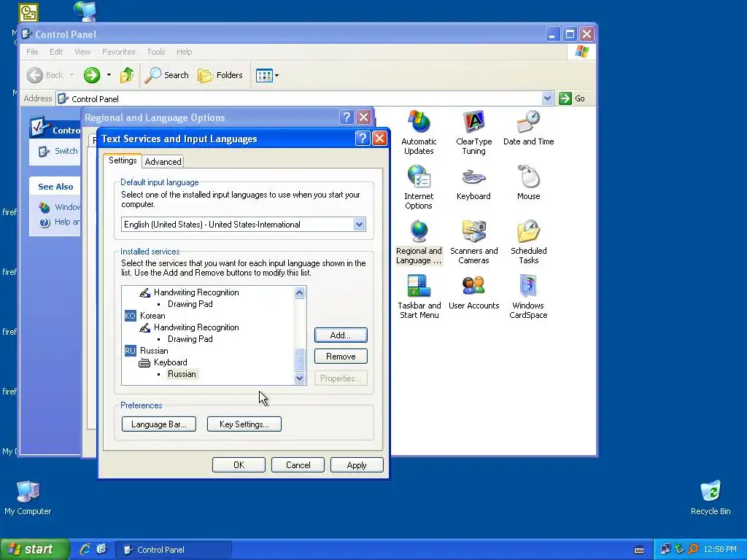Click OK in Text Services dialog
Viewport: 747px width, 560px height.
tap(239, 465)
